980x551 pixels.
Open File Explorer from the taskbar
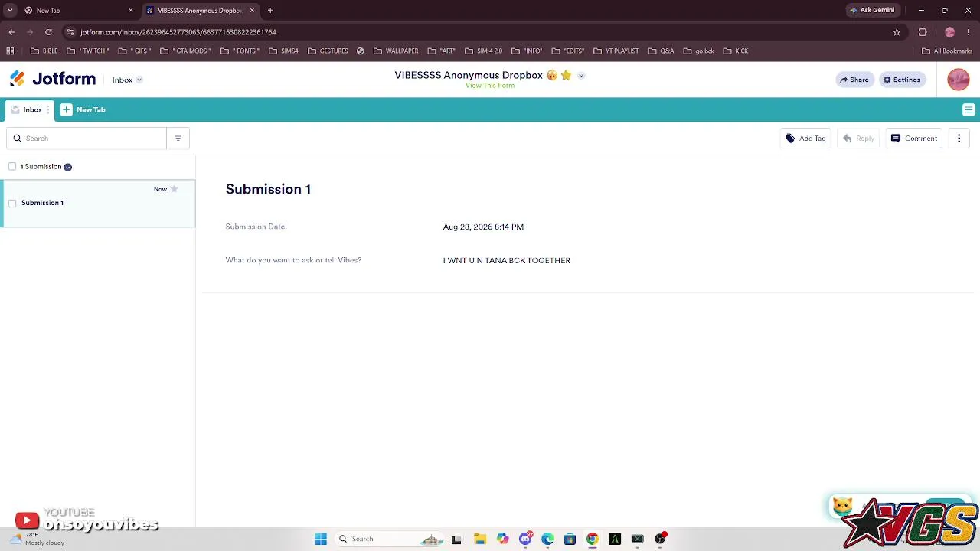click(x=480, y=540)
